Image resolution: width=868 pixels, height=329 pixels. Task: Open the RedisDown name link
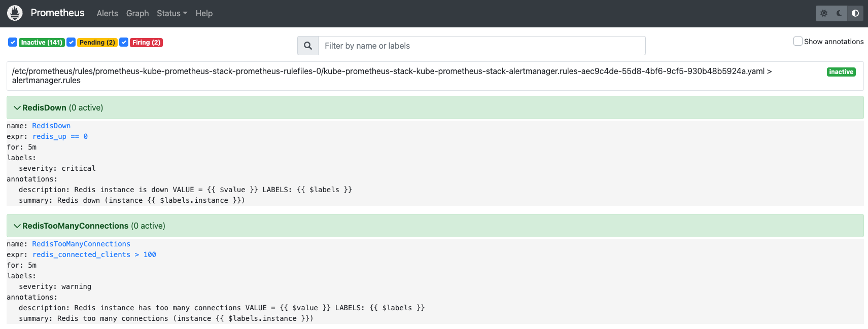click(x=51, y=126)
